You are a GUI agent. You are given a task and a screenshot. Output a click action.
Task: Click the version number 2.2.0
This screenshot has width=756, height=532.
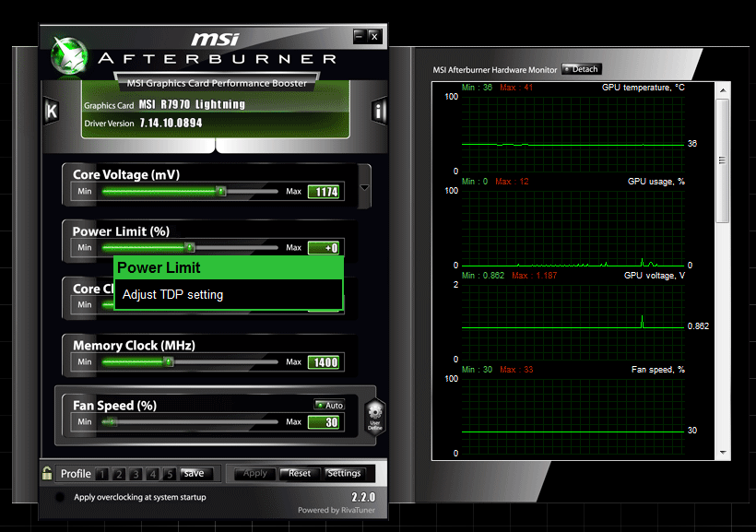click(363, 497)
